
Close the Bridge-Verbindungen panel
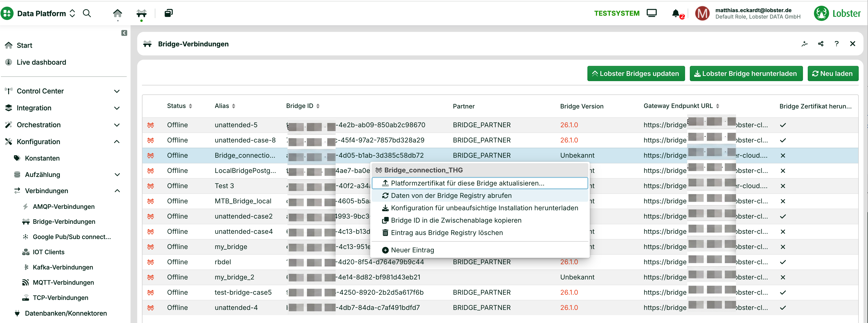tap(853, 44)
